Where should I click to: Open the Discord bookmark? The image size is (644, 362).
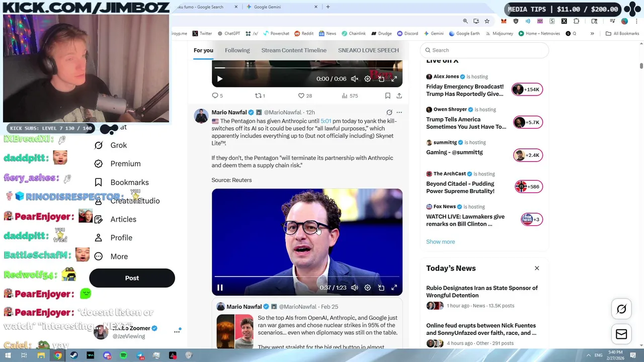(x=408, y=34)
